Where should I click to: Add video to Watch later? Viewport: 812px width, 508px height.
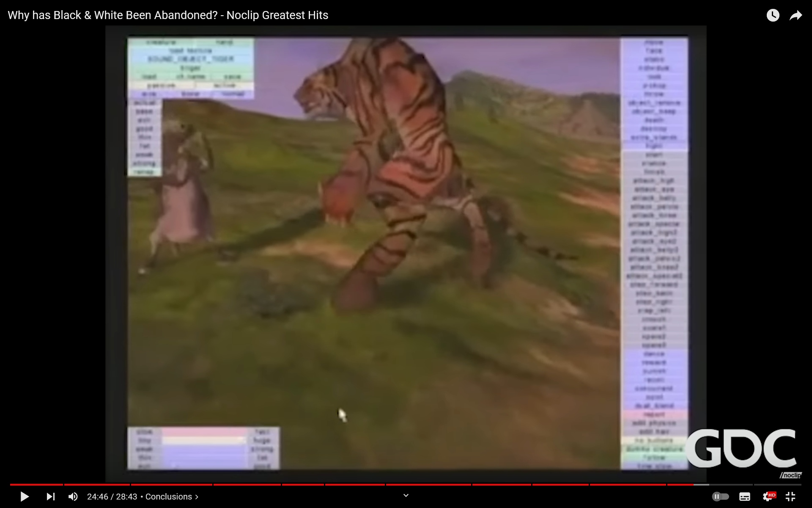coord(773,16)
